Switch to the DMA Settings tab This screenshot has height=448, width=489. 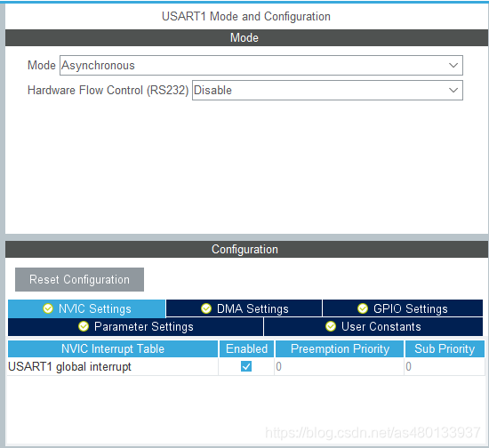click(244, 308)
